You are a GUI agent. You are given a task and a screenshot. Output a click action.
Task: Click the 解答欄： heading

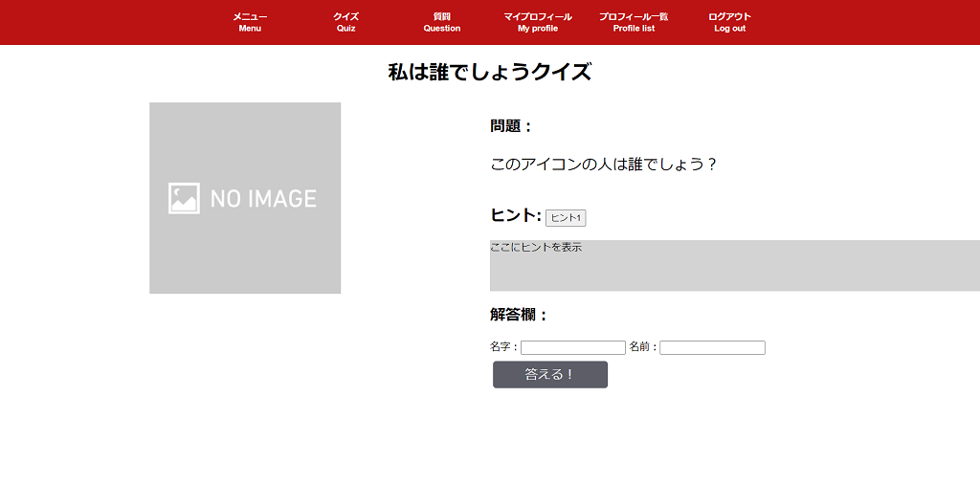pyautogui.click(x=519, y=315)
